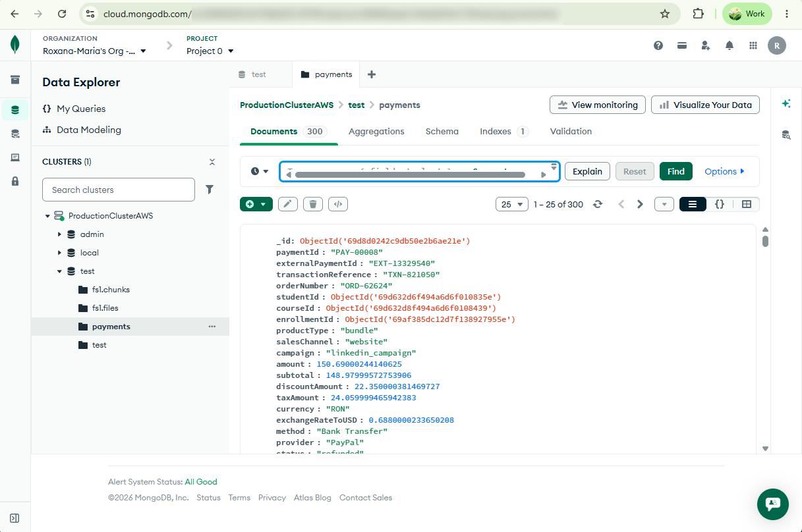
Task: Open the help question mark icon
Action: [658, 45]
